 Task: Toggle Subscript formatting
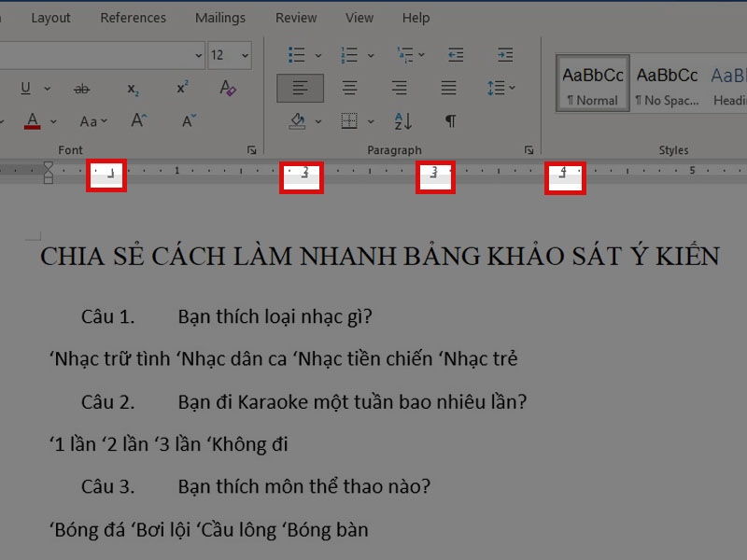[x=133, y=89]
